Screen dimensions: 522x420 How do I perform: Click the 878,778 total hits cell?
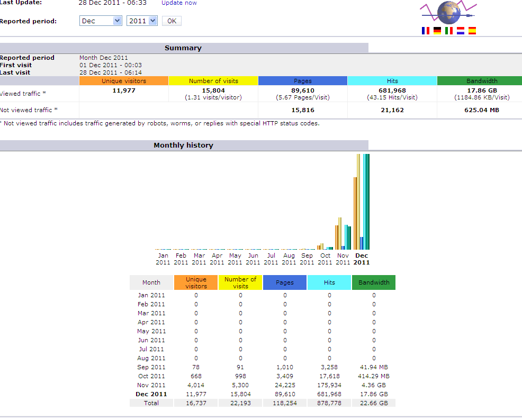coord(329,403)
